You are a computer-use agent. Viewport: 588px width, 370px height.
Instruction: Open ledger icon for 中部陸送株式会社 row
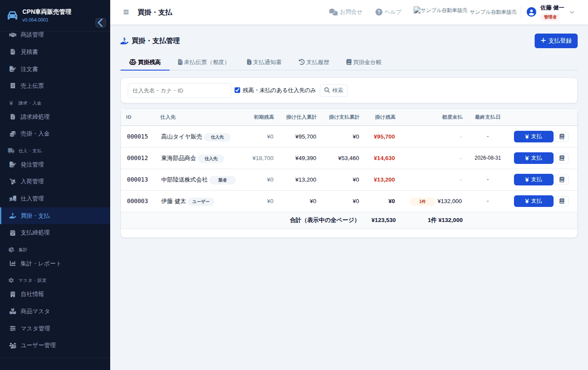pos(562,180)
